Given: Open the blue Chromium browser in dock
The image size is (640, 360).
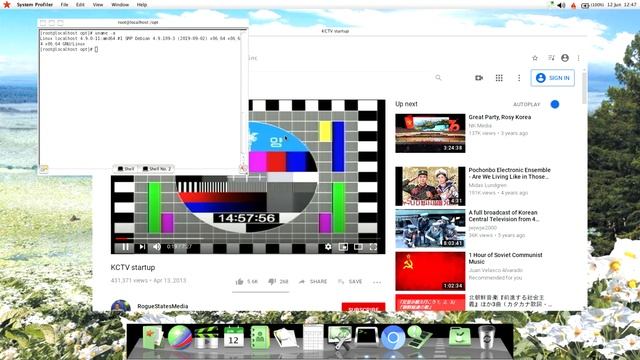Looking at the screenshot, I should tap(393, 338).
